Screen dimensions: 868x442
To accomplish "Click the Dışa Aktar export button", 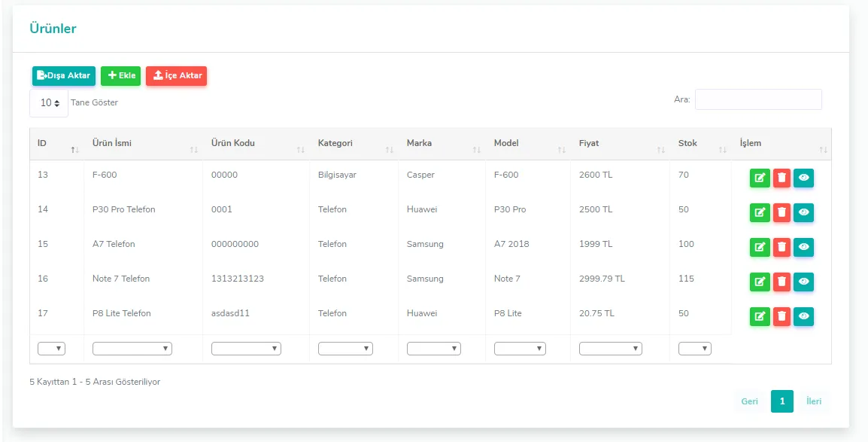I will tap(64, 76).
